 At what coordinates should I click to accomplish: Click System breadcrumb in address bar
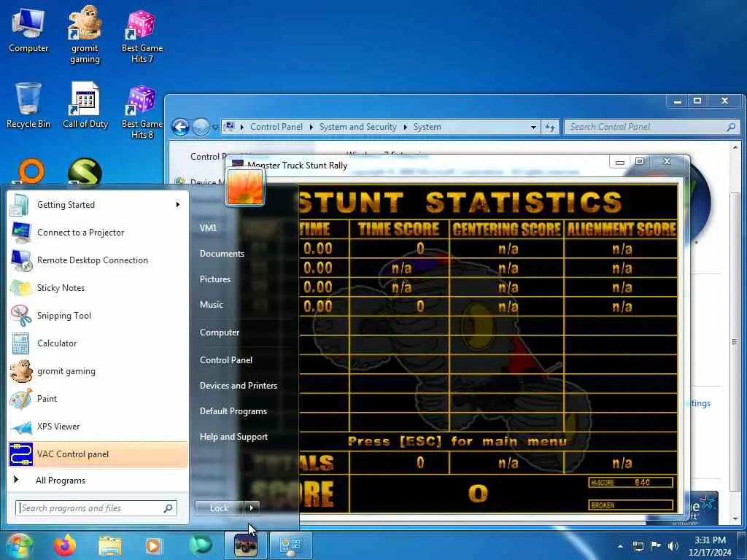pyautogui.click(x=427, y=127)
